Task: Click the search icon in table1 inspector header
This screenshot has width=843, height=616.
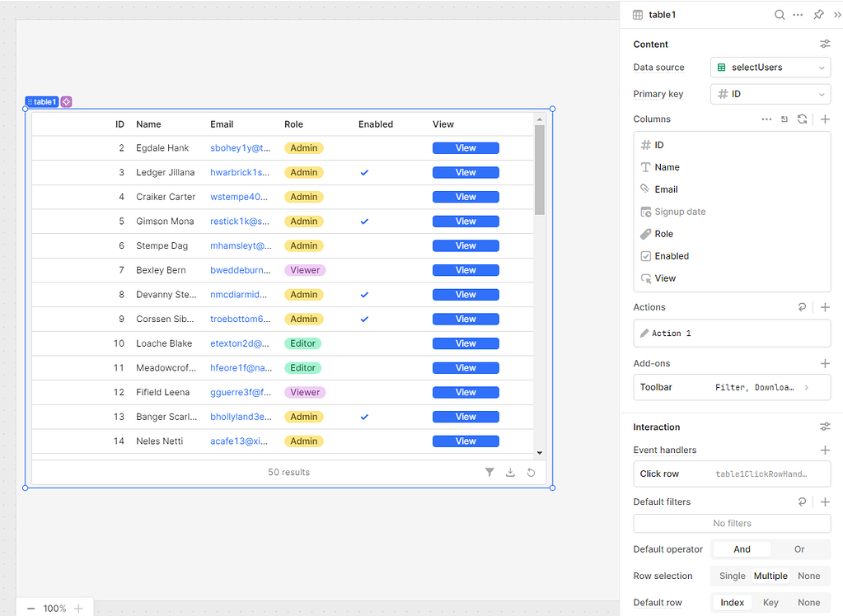Action: pos(780,15)
